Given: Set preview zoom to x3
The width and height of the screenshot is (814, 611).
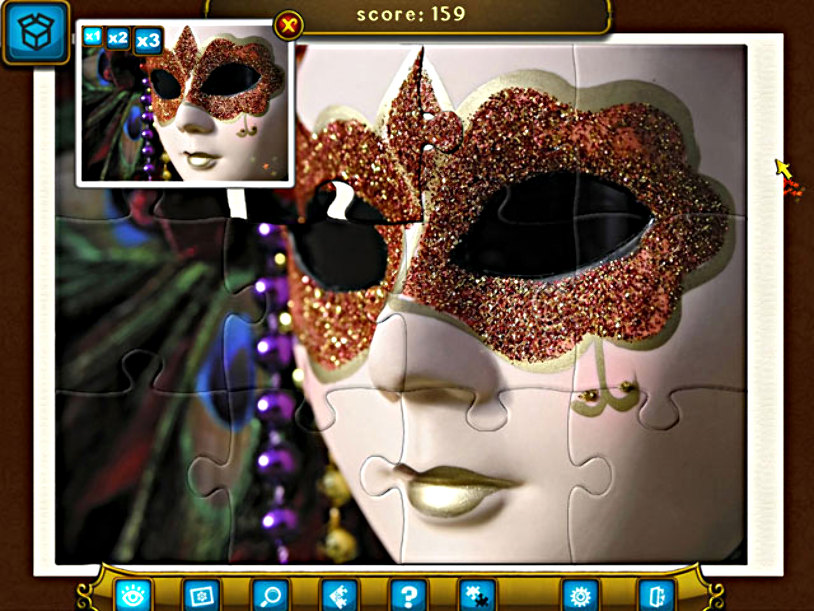Looking at the screenshot, I should [148, 40].
